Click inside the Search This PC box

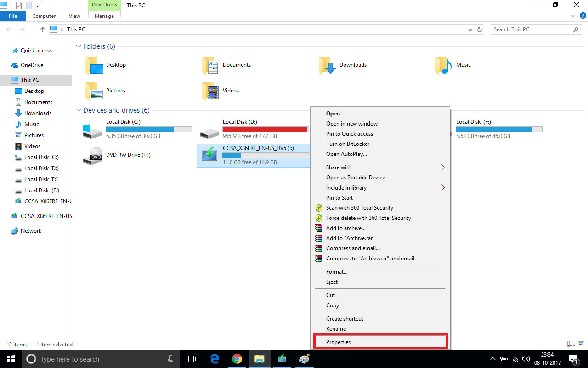click(528, 29)
